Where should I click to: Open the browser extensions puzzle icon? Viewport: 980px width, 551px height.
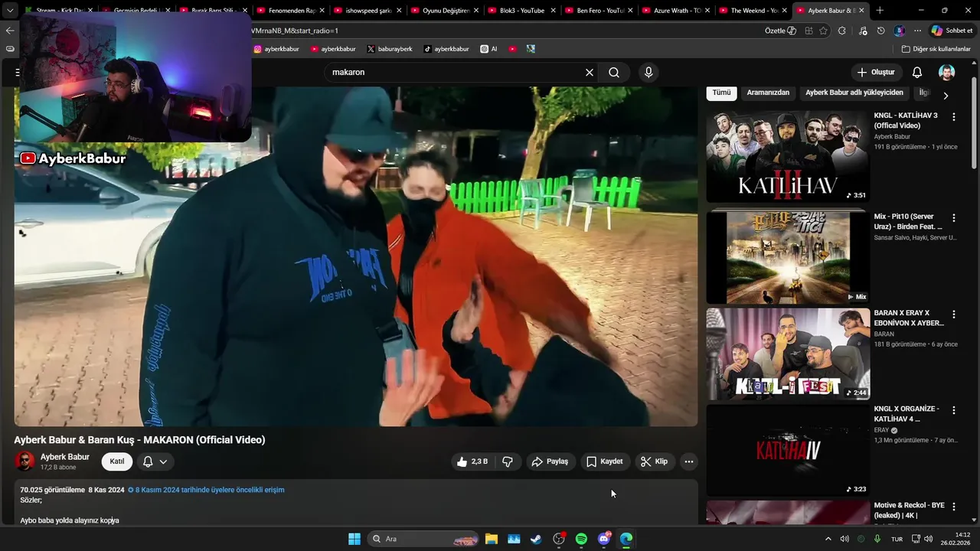pyautogui.click(x=842, y=31)
